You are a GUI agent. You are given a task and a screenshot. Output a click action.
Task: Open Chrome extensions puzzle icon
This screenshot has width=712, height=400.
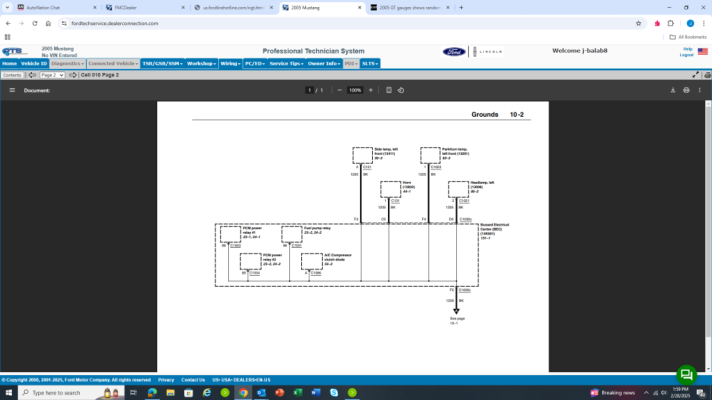click(x=671, y=23)
